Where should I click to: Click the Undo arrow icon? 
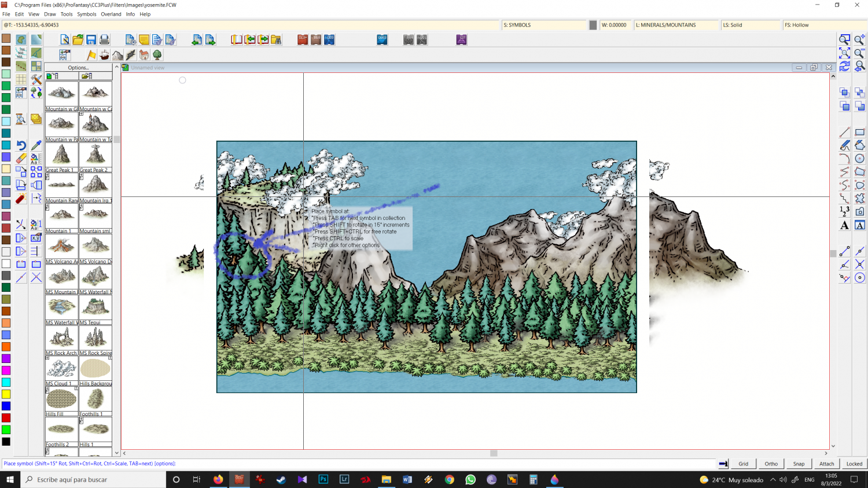coord(21,145)
